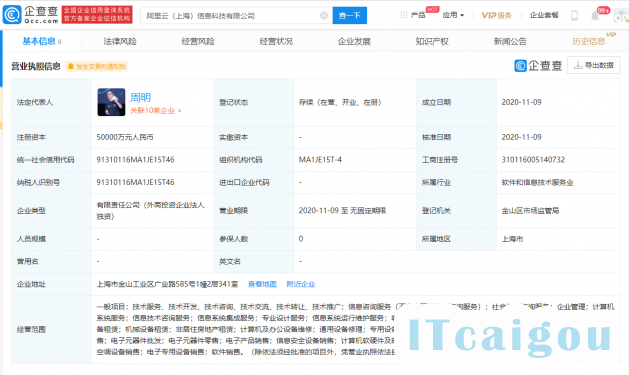
Task: Click the region value 上海市
Action: pos(512,239)
